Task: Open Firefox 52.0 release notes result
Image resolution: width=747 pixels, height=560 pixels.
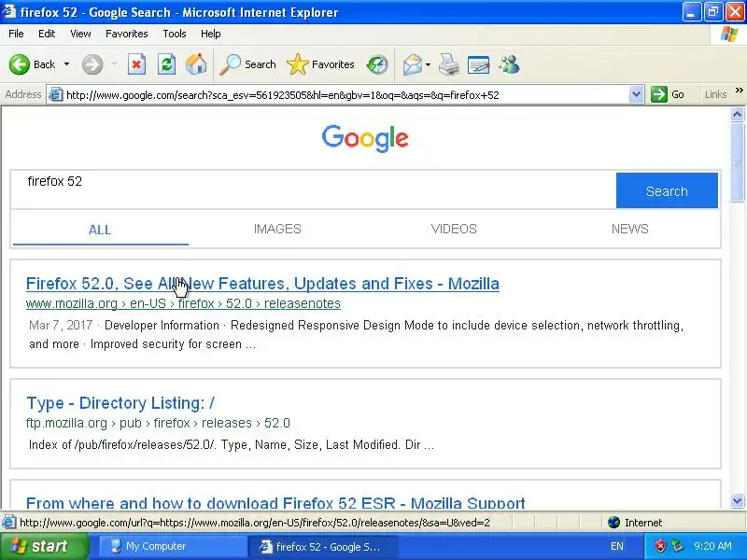Action: point(262,284)
